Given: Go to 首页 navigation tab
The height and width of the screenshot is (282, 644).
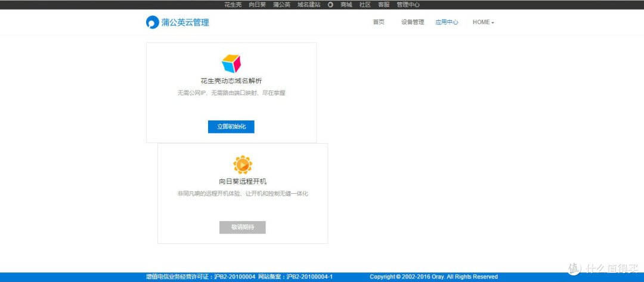Looking at the screenshot, I should click(x=379, y=22).
